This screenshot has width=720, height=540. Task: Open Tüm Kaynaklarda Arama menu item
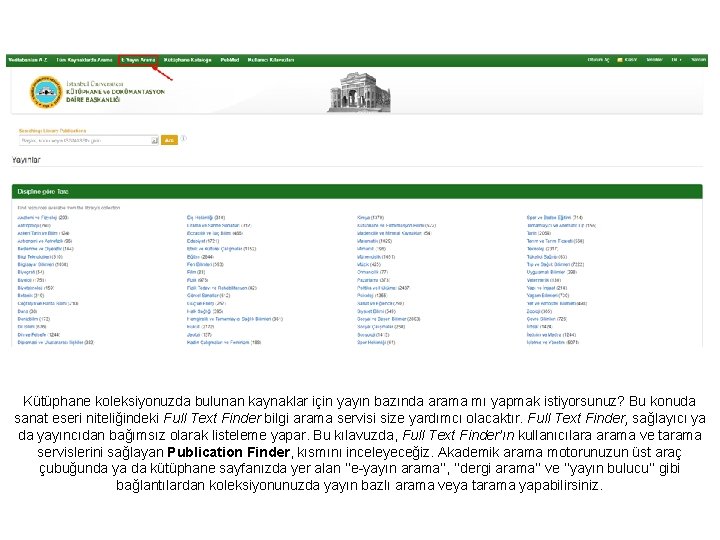(84, 60)
